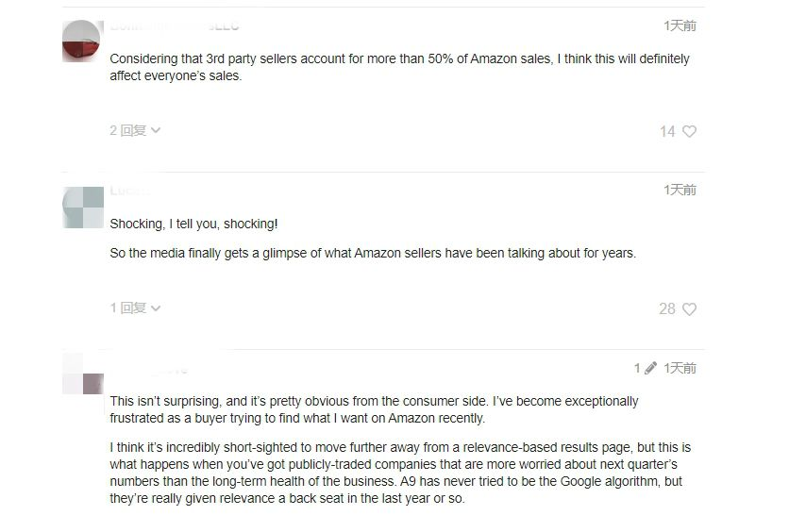The height and width of the screenshot is (532, 806).
Task: Like the "Shocking, I tell you" comment
Action: point(689,309)
